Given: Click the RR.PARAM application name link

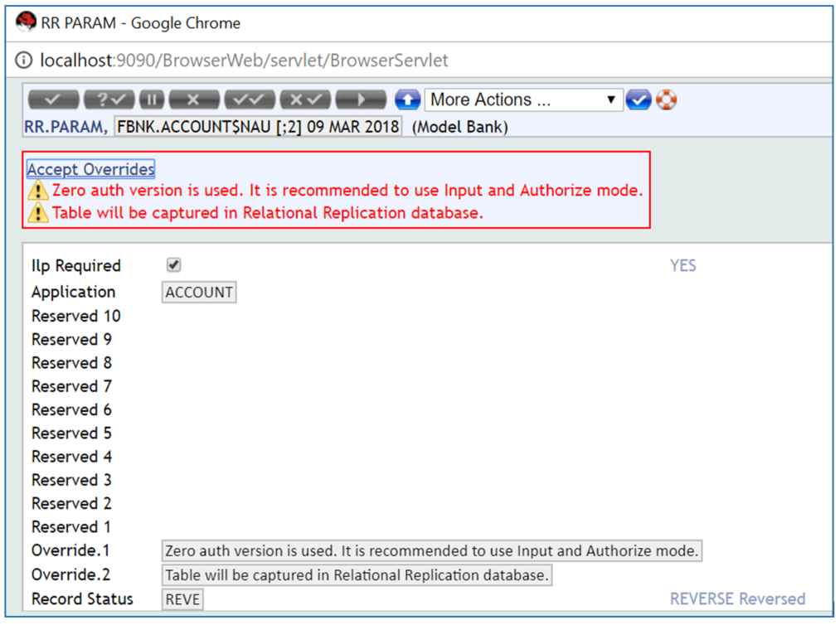Looking at the screenshot, I should [x=66, y=127].
